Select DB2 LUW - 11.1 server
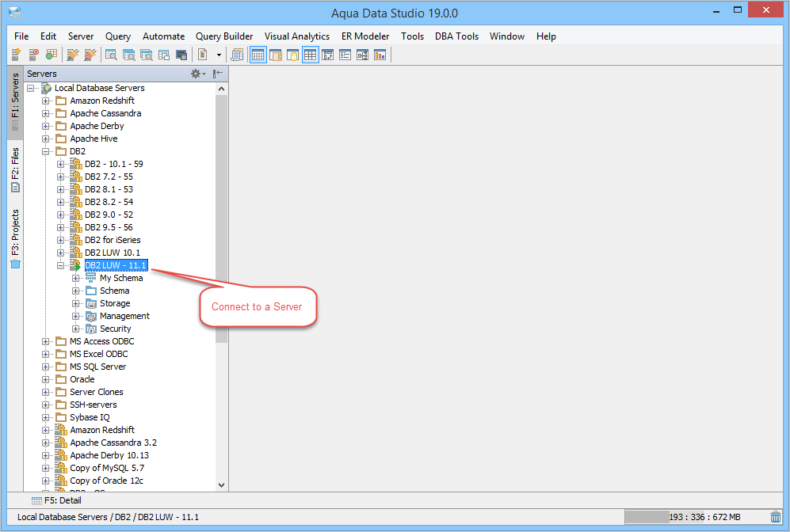This screenshot has height=532, width=790. click(x=116, y=265)
